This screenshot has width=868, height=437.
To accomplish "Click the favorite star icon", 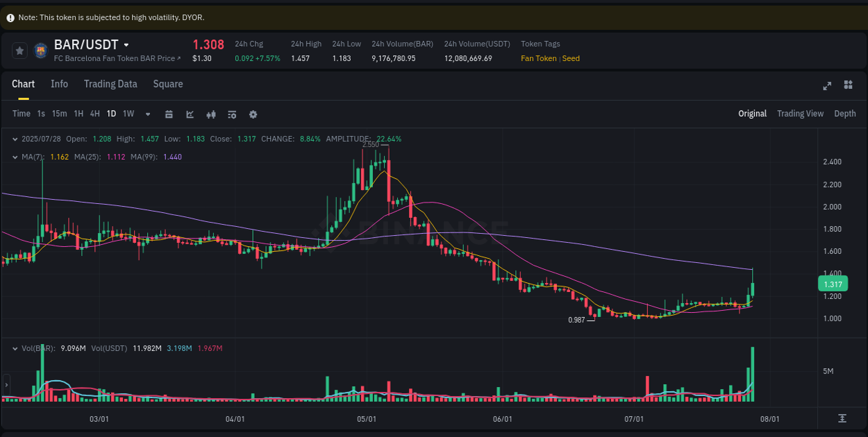I will (19, 49).
